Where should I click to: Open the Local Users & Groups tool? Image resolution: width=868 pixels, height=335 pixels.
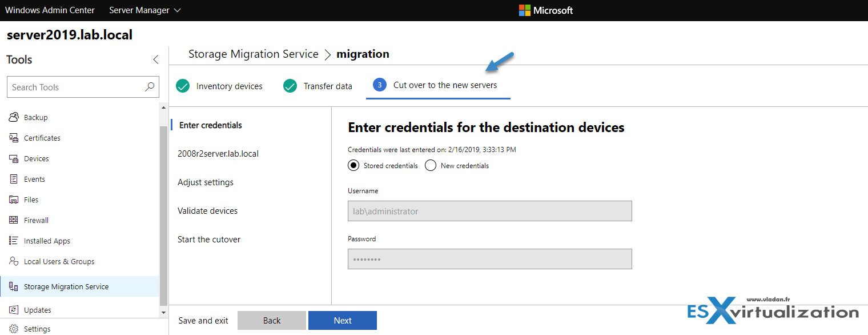(x=59, y=261)
